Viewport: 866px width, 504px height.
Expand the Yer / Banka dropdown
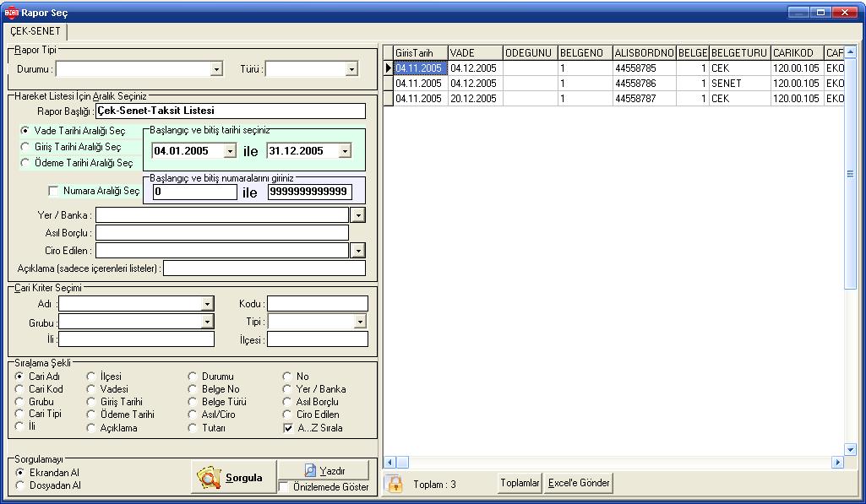point(358,214)
